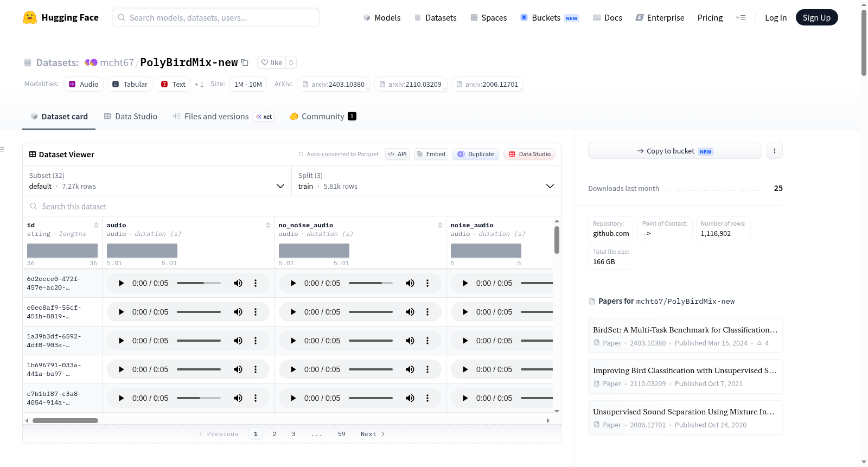Click the Embed button
The width and height of the screenshot is (868, 467).
point(431,154)
